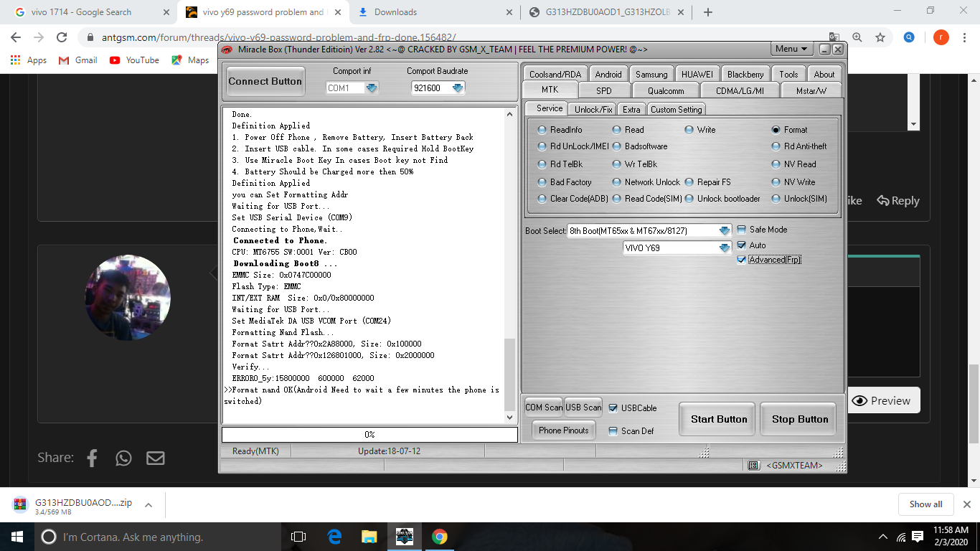Open the About tab

(x=824, y=74)
